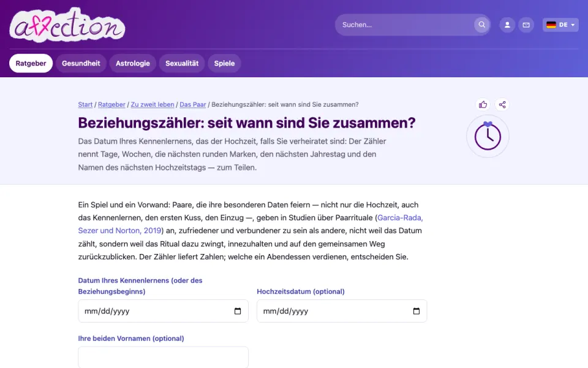Image resolution: width=588 pixels, height=368 pixels.
Task: Open the mail envelope icon
Action: click(x=526, y=25)
